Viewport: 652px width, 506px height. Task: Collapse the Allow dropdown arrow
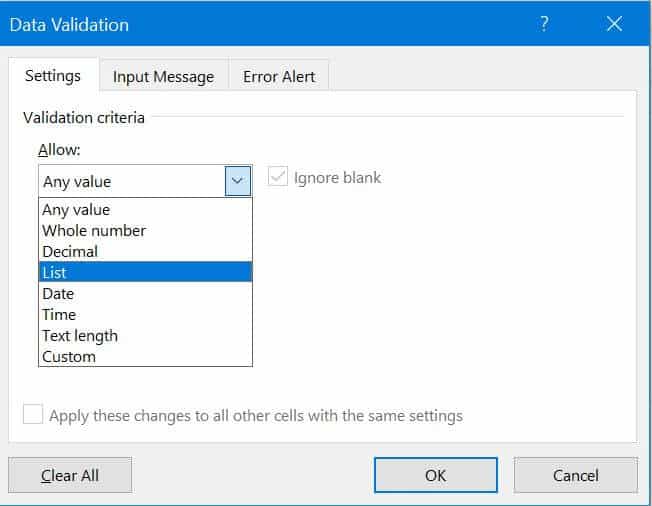(238, 181)
